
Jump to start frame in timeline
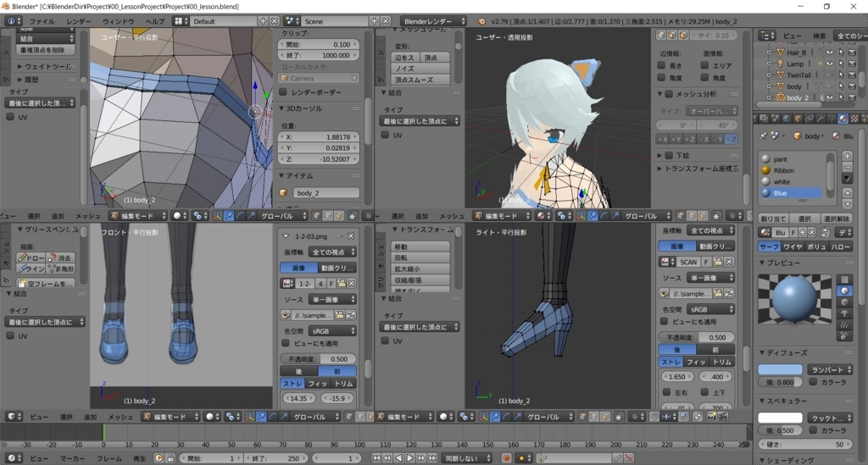point(376,458)
